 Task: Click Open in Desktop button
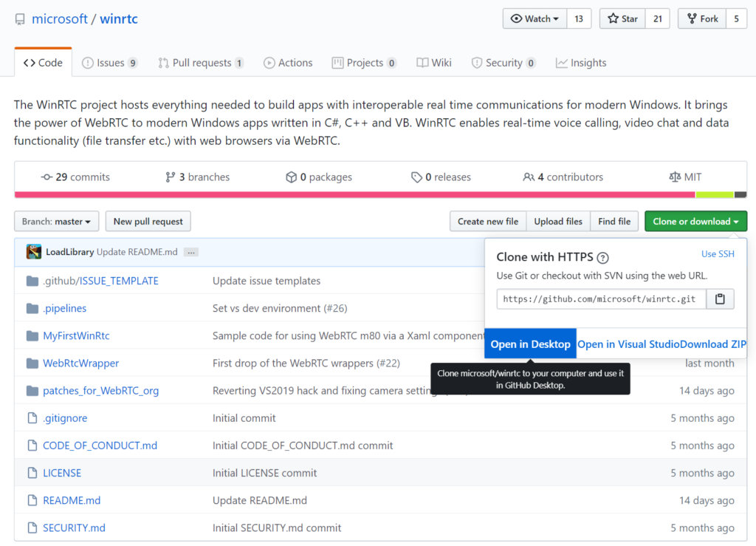[x=530, y=344]
